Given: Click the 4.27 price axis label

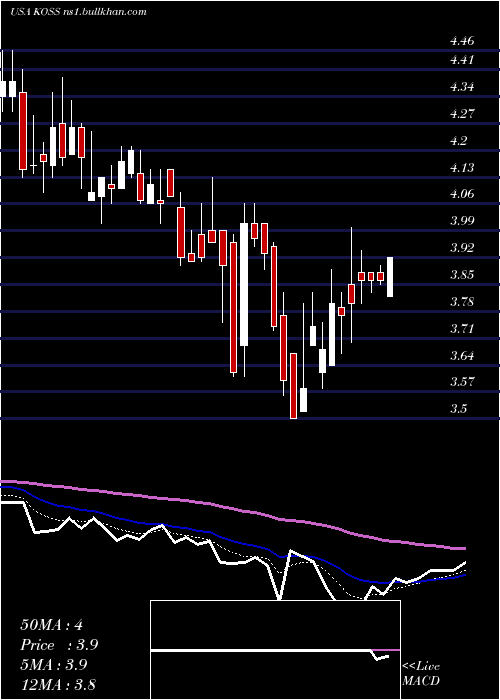Looking at the screenshot, I should (462, 114).
